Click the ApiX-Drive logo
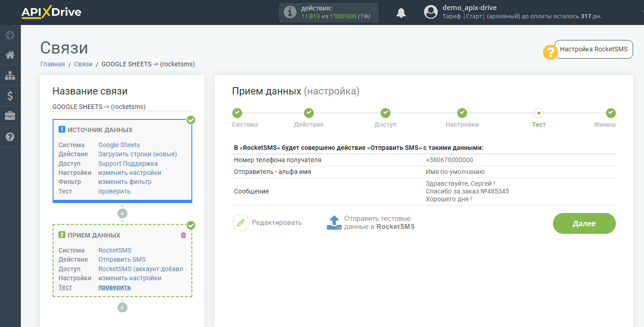This screenshot has height=327, width=644. pos(51,12)
